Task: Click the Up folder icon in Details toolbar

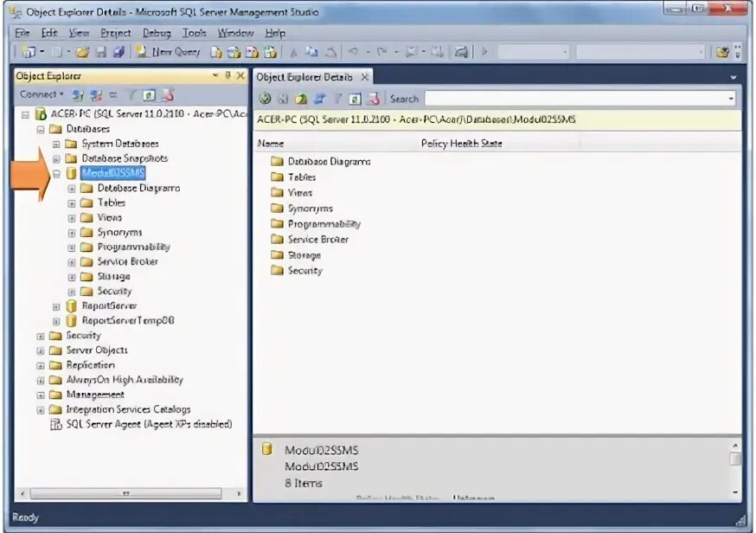Action: [301, 99]
